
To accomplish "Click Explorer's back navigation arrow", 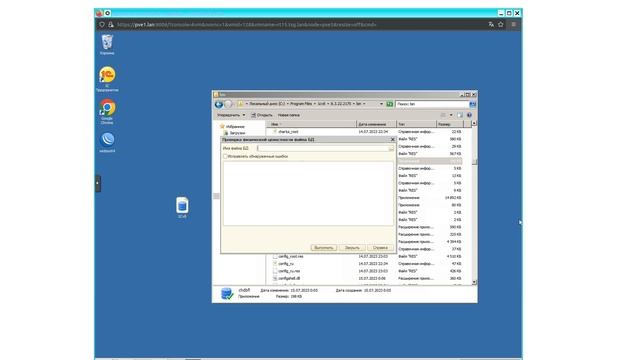I will click(x=219, y=104).
